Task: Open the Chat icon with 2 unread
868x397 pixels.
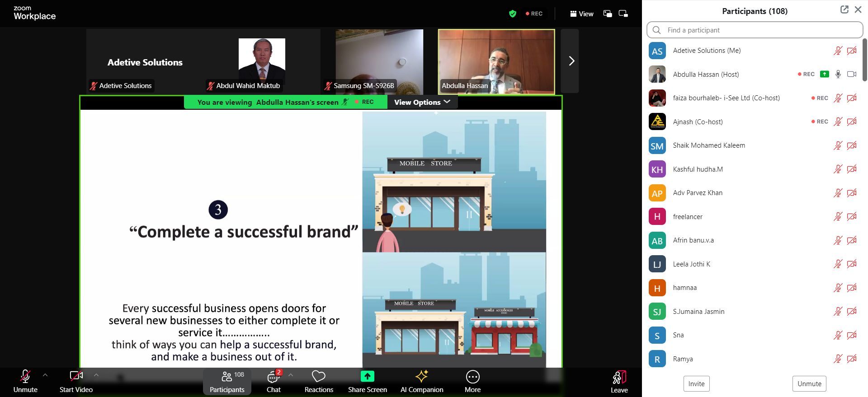Action: [x=274, y=376]
